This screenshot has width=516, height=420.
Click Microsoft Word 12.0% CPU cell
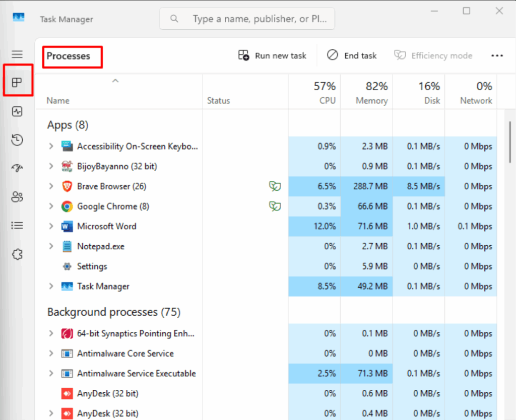tap(314, 226)
